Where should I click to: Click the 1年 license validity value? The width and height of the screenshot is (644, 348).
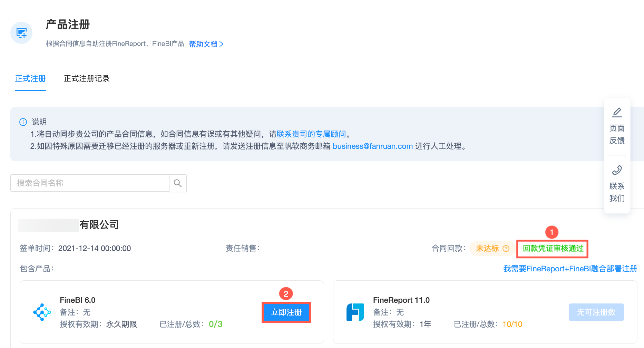[426, 324]
